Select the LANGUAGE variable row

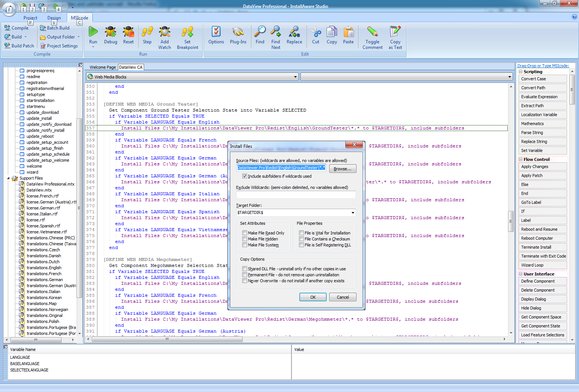click(20, 357)
